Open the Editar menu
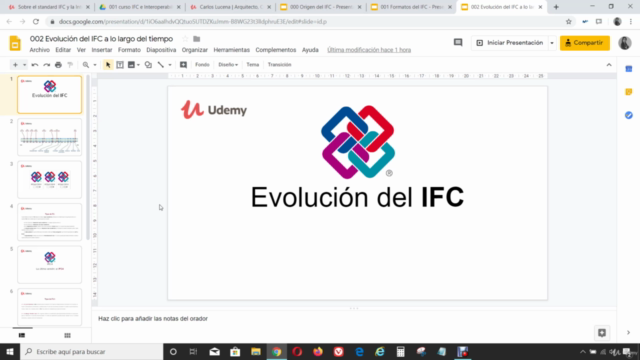The height and width of the screenshot is (360, 640). (63, 50)
